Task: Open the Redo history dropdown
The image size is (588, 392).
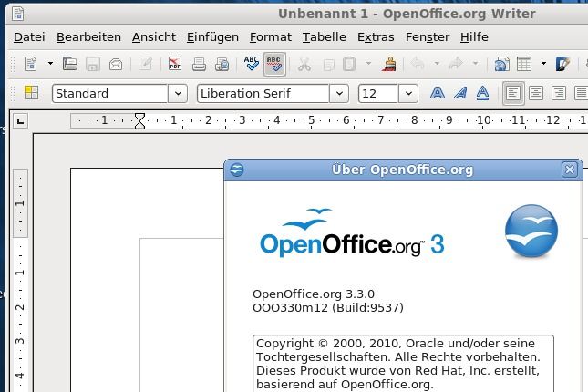Action: point(476,63)
